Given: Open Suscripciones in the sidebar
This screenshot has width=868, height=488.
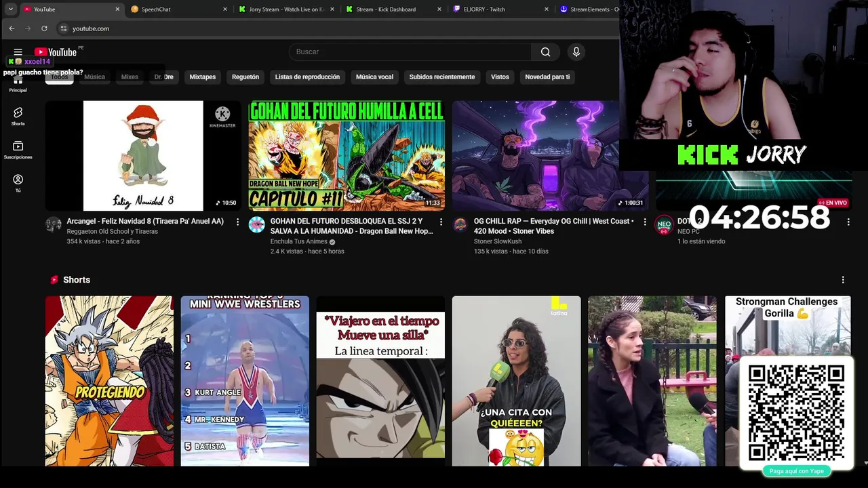Looking at the screenshot, I should coord(18,150).
